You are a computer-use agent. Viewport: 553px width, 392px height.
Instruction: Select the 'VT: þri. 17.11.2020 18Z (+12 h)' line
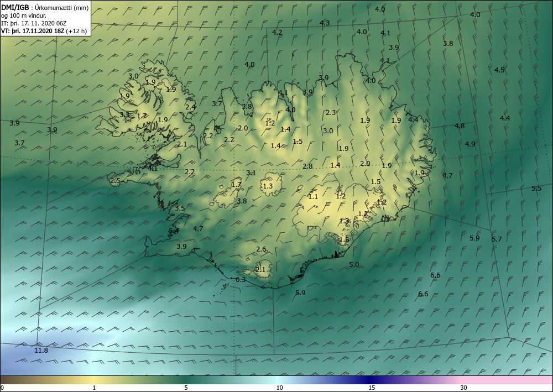pyautogui.click(x=44, y=31)
